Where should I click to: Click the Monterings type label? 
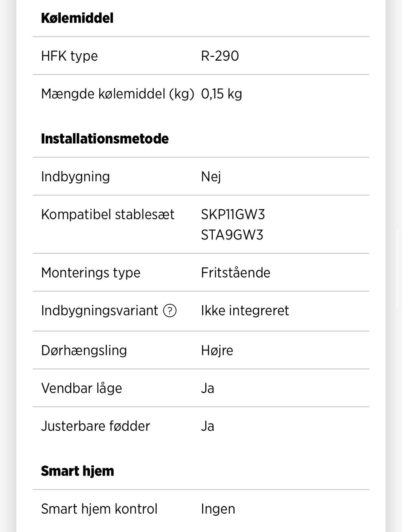tap(91, 272)
